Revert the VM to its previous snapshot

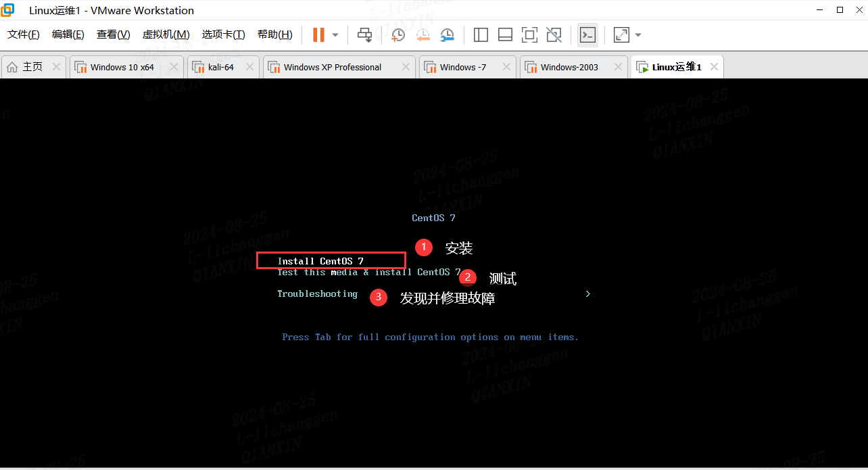[x=423, y=35]
